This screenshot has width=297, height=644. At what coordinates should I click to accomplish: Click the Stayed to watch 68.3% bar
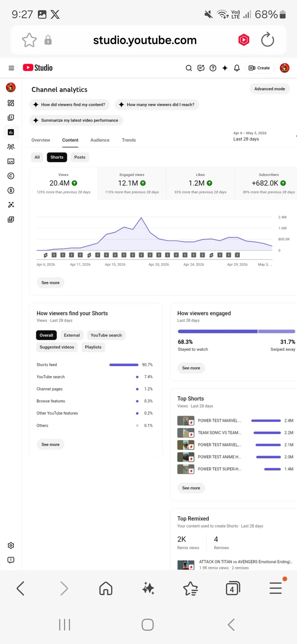(x=218, y=332)
